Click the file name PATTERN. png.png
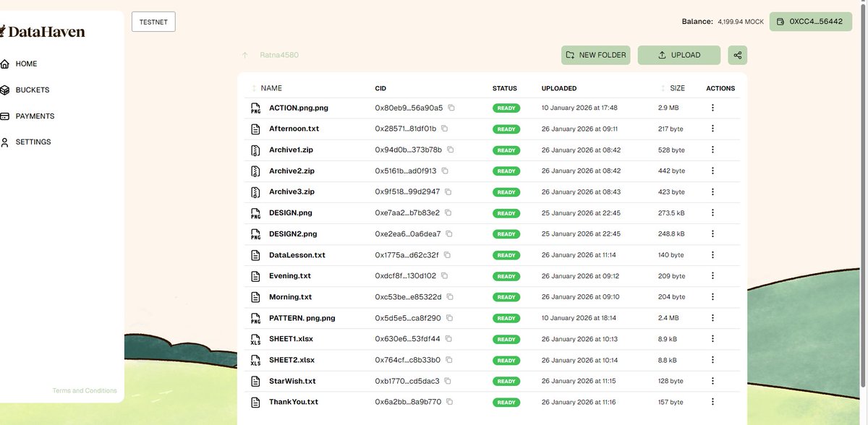Viewport: 868px width, 425px height. tap(302, 318)
